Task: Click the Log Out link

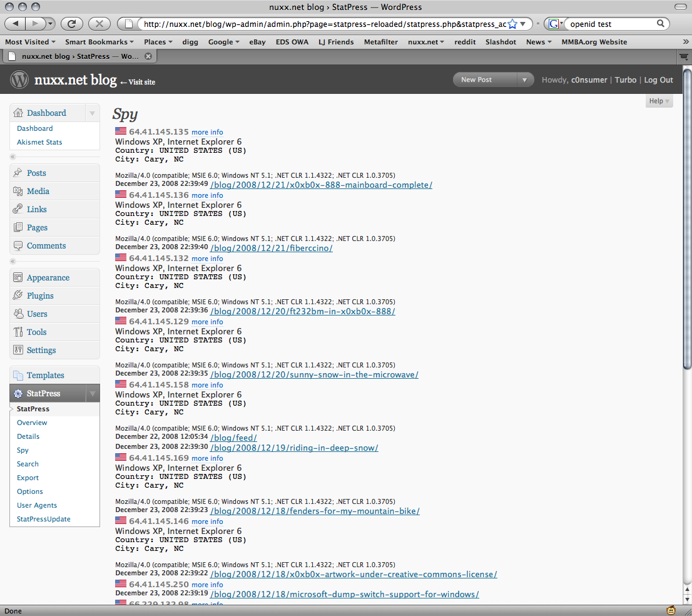Action: (x=658, y=80)
